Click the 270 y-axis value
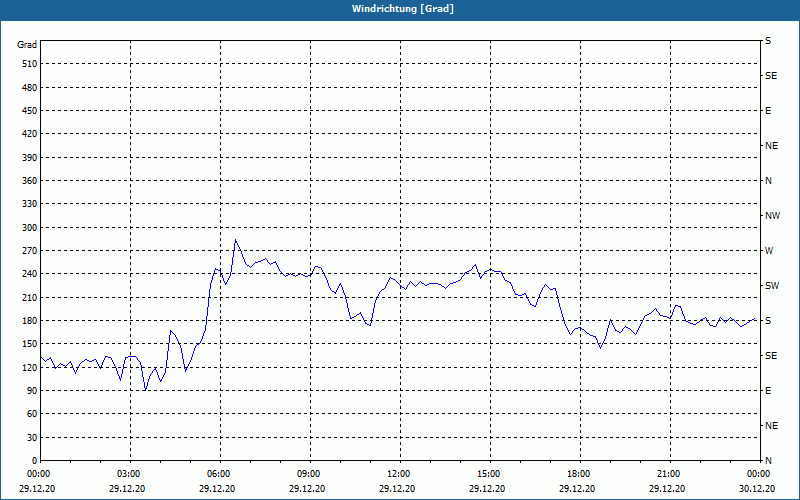This screenshot has width=800, height=500. coord(30,251)
